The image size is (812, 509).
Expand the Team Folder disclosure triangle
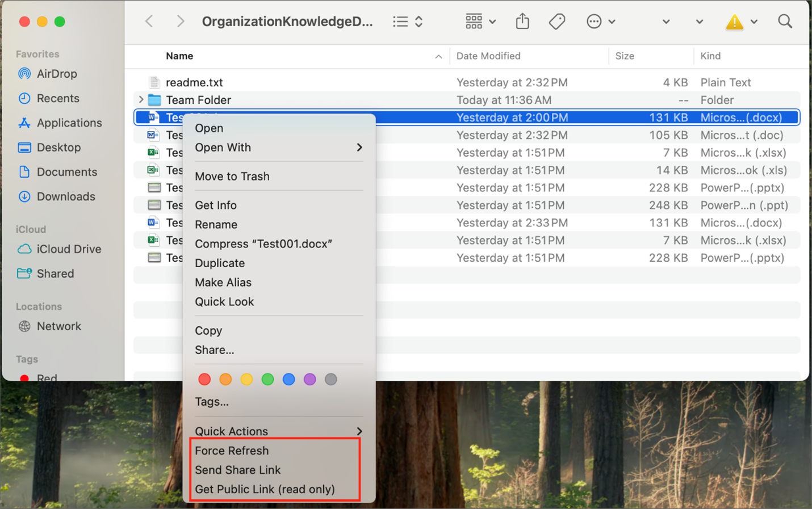point(140,100)
